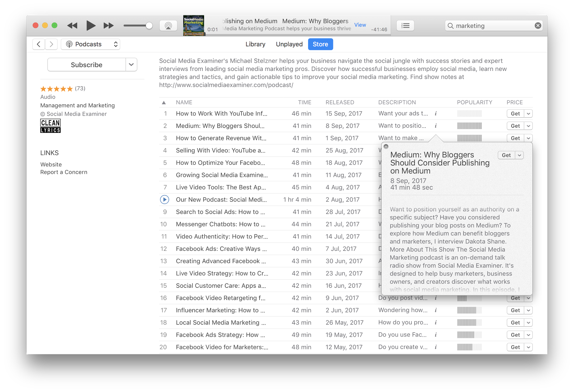Image resolution: width=574 pixels, height=392 pixels.
Task: Open the Website link
Action: 51,164
